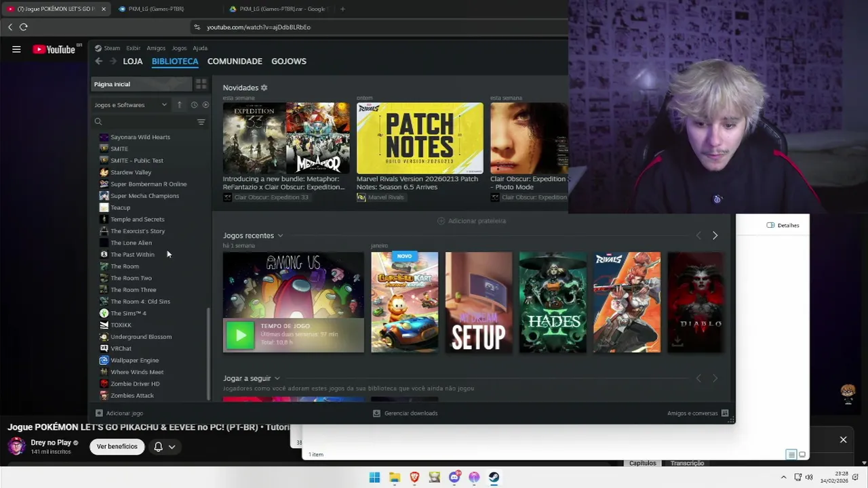The image size is (868, 488).
Task: Click Detalhes button in Explorer window
Action: (783, 225)
